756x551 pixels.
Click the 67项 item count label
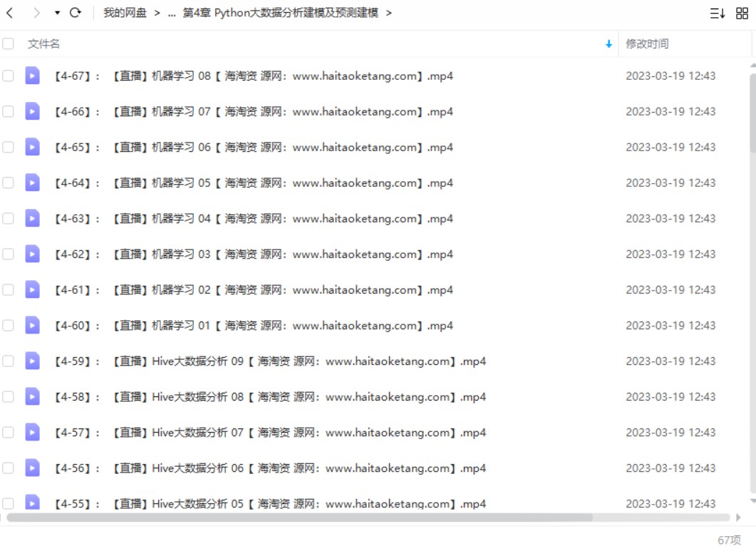[x=729, y=540]
